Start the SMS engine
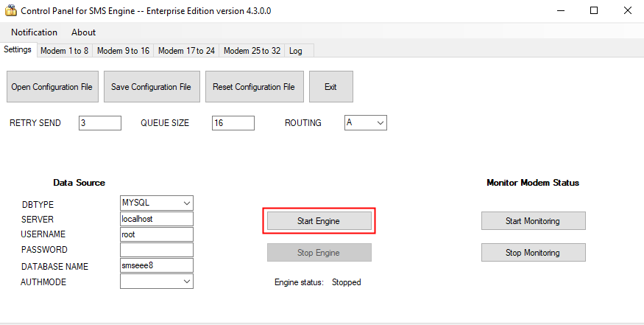This screenshot has height=325, width=644. [319, 221]
